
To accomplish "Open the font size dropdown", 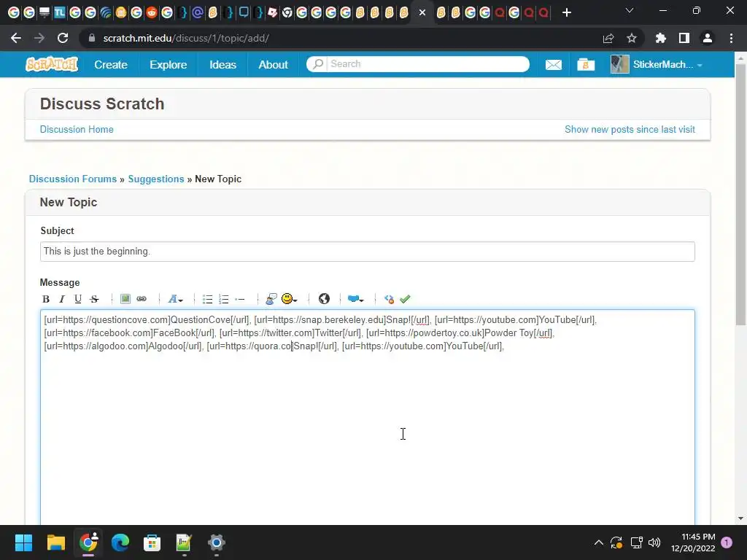I will [x=175, y=299].
